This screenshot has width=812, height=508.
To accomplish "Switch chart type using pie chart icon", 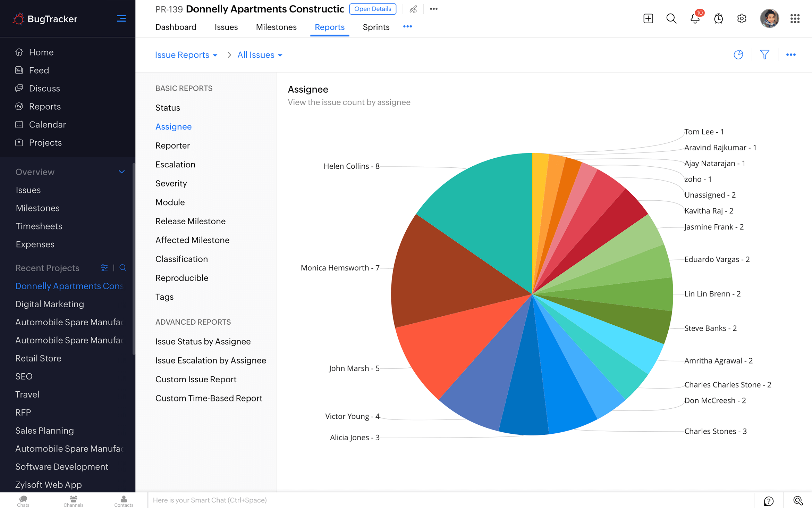I will click(738, 55).
